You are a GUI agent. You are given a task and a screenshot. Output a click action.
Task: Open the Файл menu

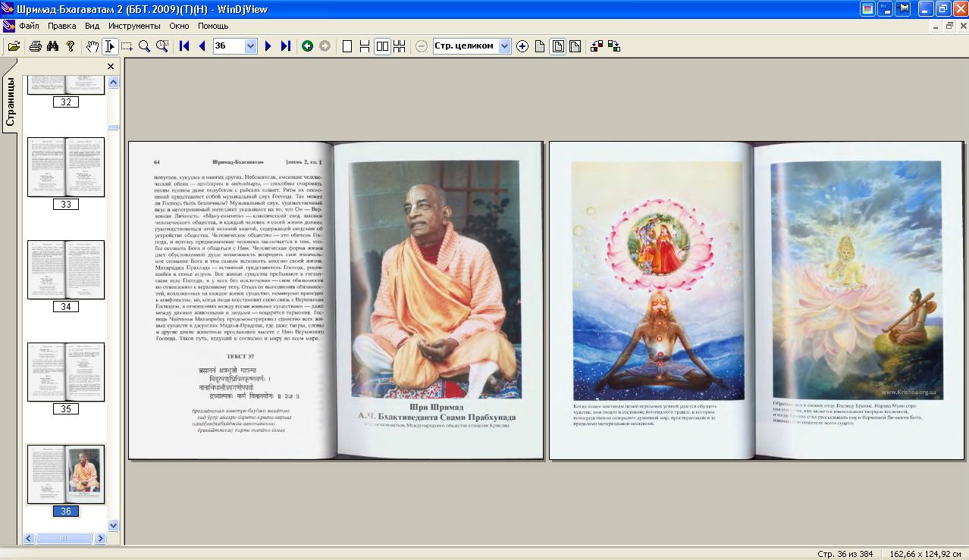(30, 26)
